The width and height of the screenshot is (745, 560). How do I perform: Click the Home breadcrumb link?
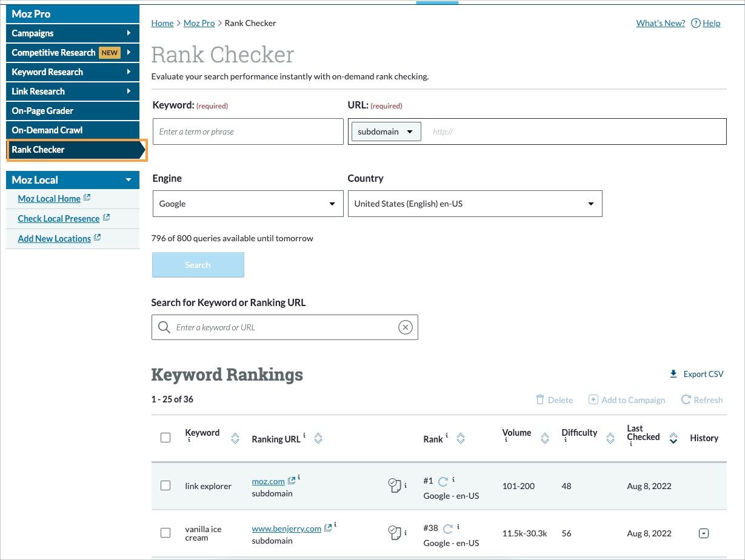(x=162, y=23)
